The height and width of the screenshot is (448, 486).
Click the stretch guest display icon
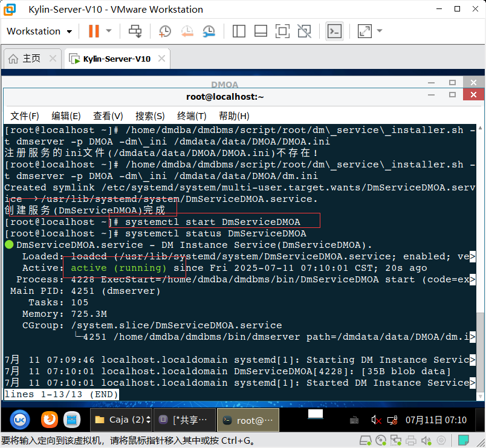(x=364, y=31)
